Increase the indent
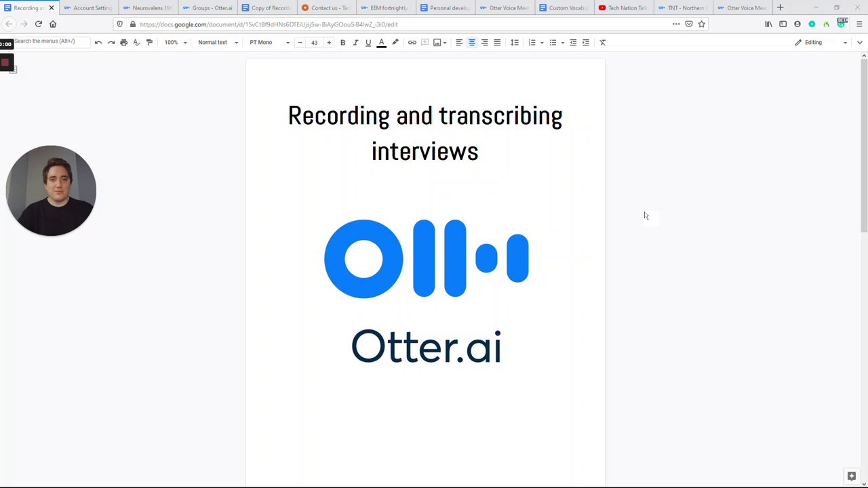This screenshot has height=488, width=868. pyautogui.click(x=586, y=42)
